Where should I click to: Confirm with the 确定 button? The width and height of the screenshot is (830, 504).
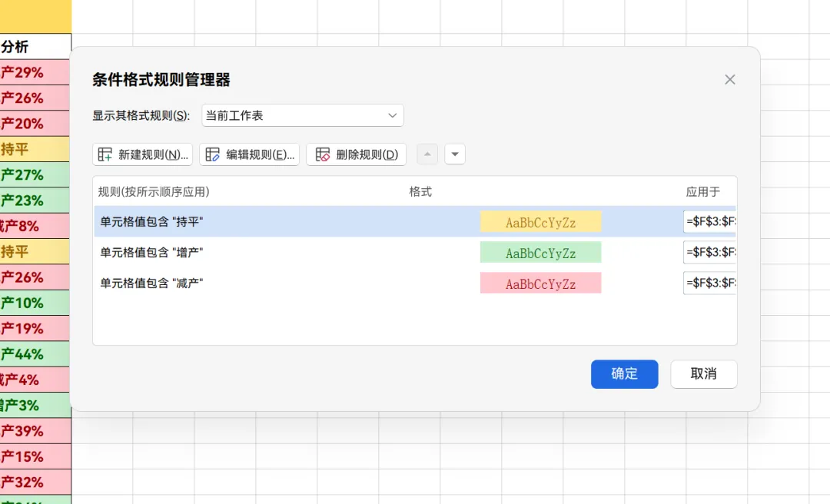click(625, 374)
